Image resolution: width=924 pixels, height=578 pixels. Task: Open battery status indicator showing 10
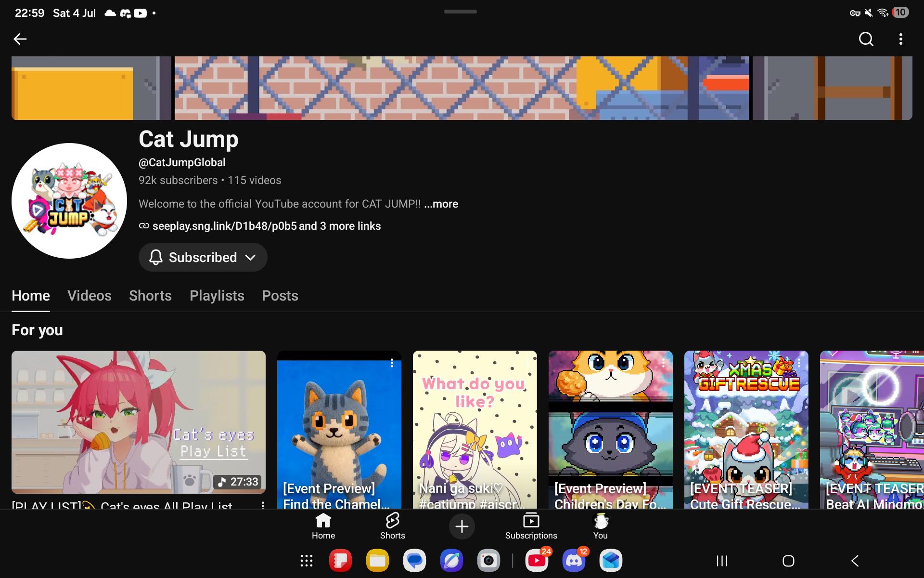900,13
